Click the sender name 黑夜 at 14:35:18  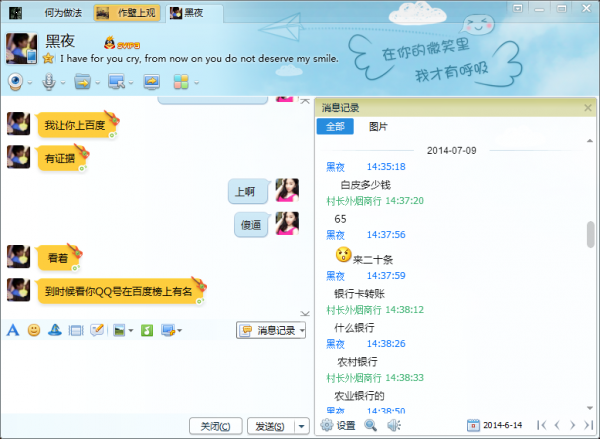335,167
